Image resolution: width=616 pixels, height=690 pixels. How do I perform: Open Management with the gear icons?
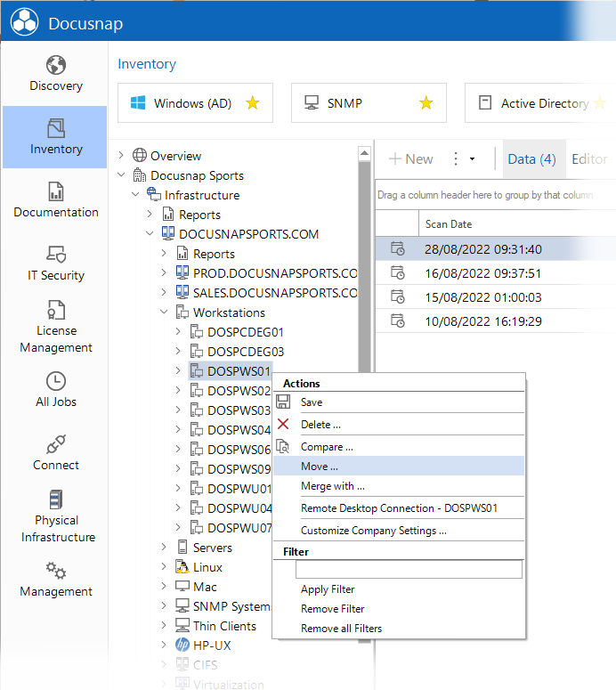[56, 579]
